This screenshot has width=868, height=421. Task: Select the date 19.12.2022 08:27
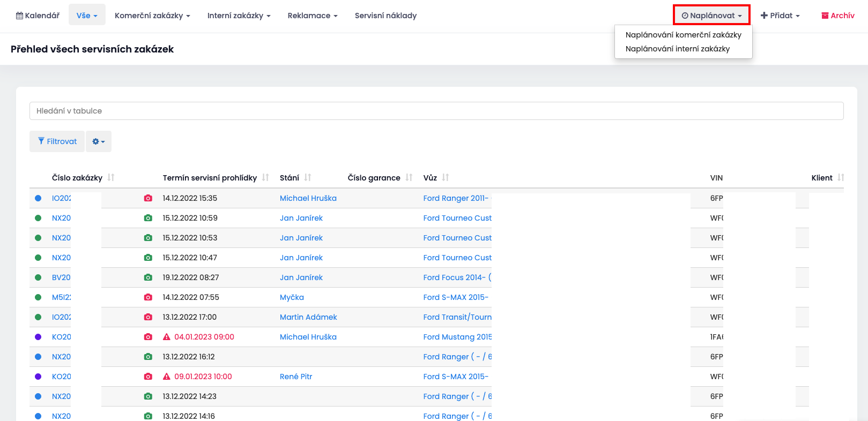coord(191,277)
